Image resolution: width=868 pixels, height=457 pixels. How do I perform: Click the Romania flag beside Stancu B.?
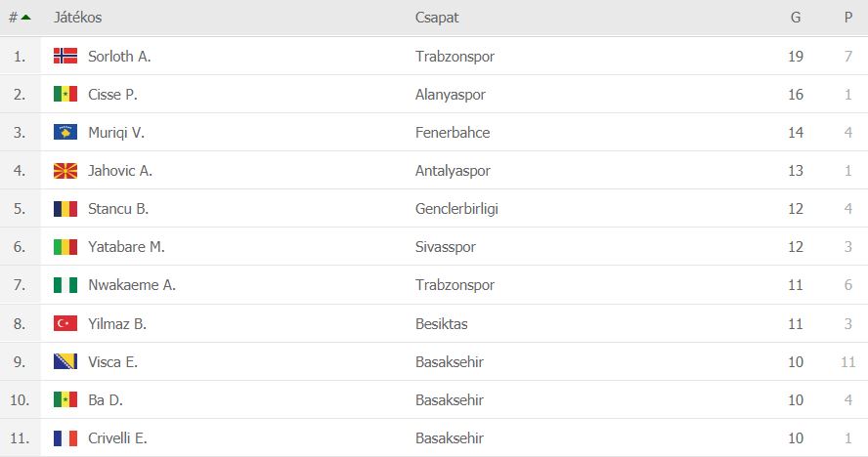click(65, 209)
